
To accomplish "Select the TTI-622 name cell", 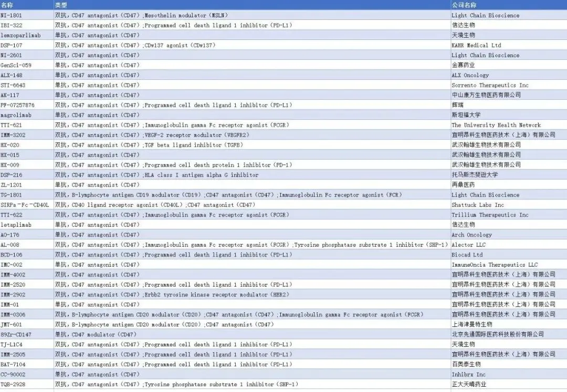I will pos(27,215).
